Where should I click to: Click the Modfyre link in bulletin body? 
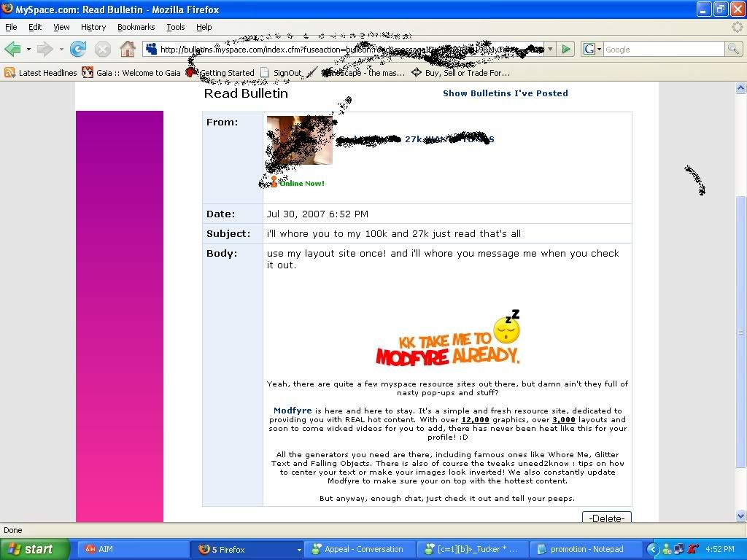(x=293, y=411)
